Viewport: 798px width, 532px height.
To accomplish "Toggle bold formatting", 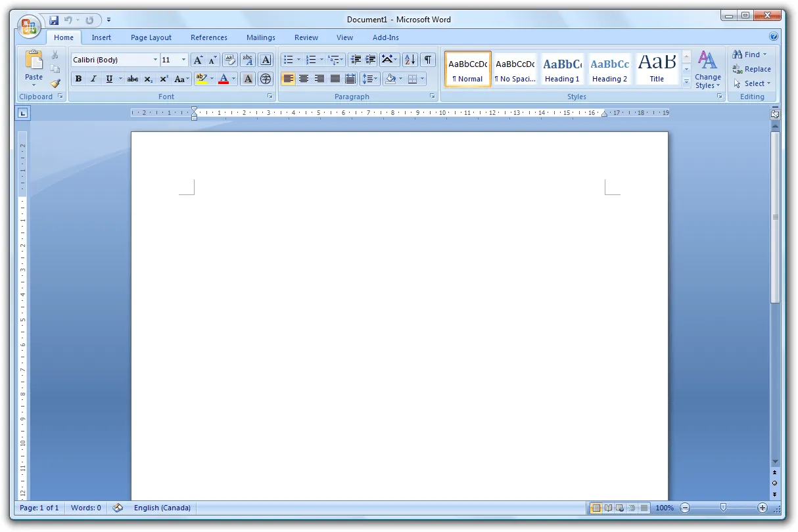I will pos(78,79).
